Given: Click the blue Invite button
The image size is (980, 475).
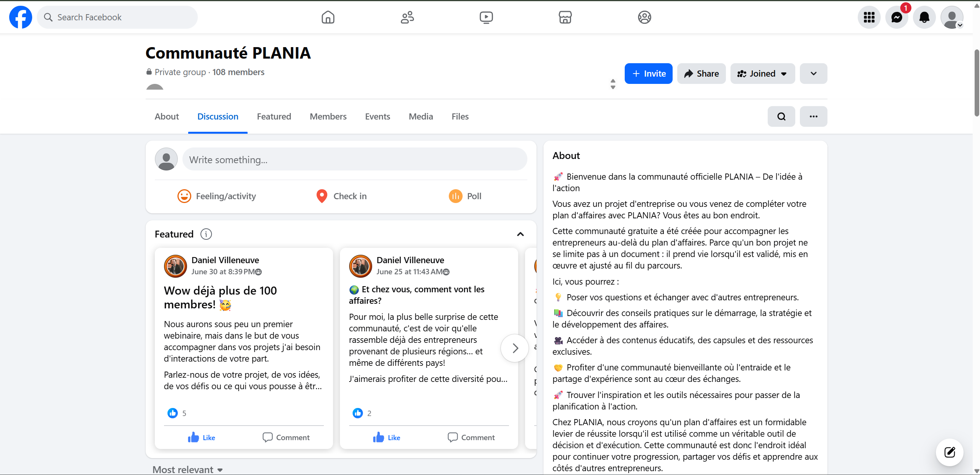Looking at the screenshot, I should 648,74.
